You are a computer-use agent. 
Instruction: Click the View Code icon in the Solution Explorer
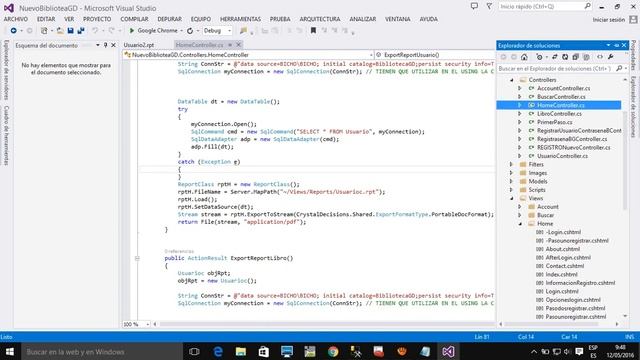click(600, 57)
